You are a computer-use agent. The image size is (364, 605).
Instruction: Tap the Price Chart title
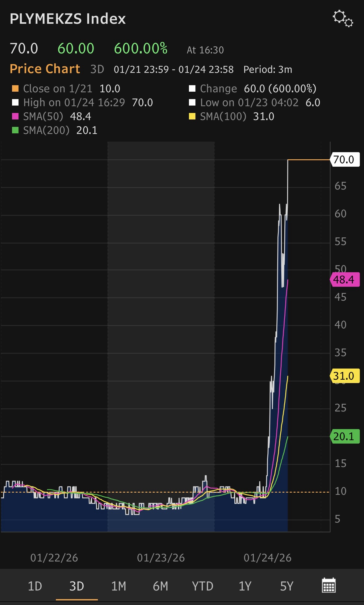point(45,69)
